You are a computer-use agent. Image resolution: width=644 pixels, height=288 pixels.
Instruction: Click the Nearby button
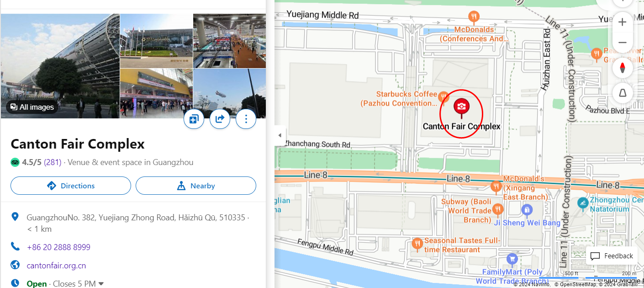[x=196, y=186]
